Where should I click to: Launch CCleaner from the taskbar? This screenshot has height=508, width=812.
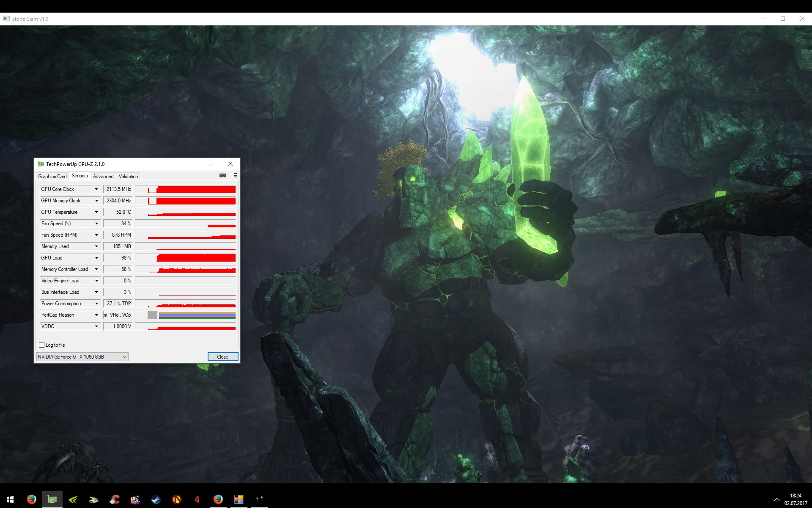pos(115,500)
